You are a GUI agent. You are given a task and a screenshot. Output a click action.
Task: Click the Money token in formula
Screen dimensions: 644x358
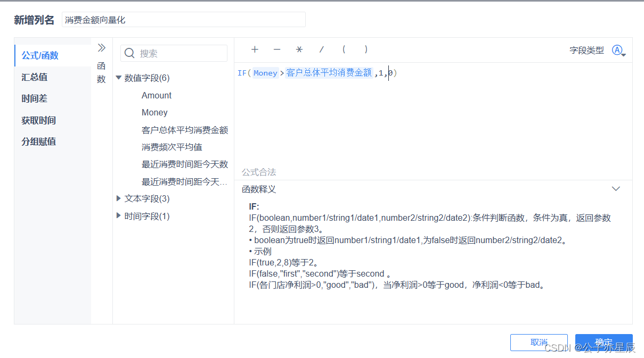pyautogui.click(x=265, y=73)
